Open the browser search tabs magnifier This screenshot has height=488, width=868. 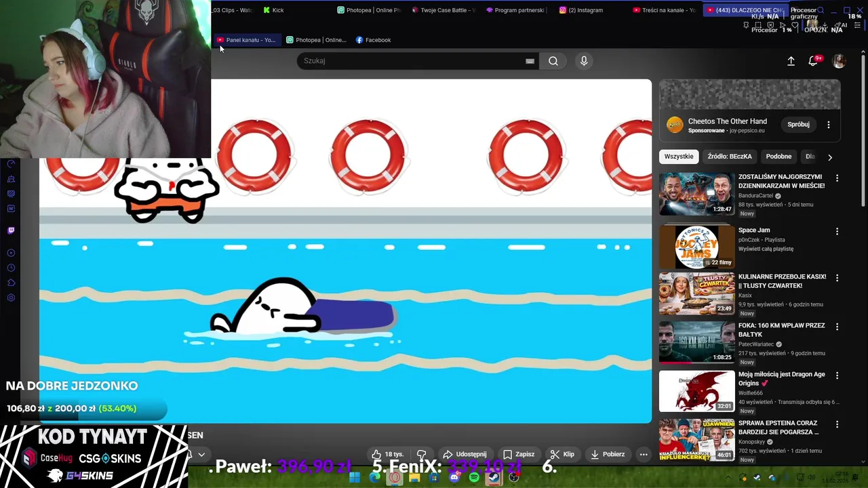coord(821,10)
